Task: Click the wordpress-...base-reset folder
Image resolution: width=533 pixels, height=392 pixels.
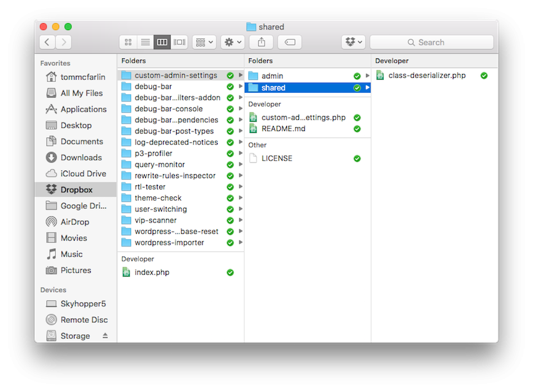Action: point(181,231)
